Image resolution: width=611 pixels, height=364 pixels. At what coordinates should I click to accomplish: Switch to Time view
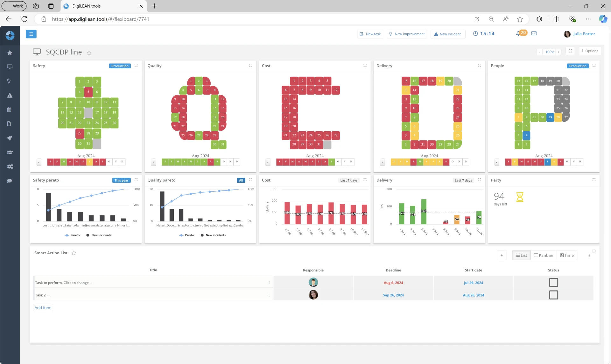click(x=567, y=255)
